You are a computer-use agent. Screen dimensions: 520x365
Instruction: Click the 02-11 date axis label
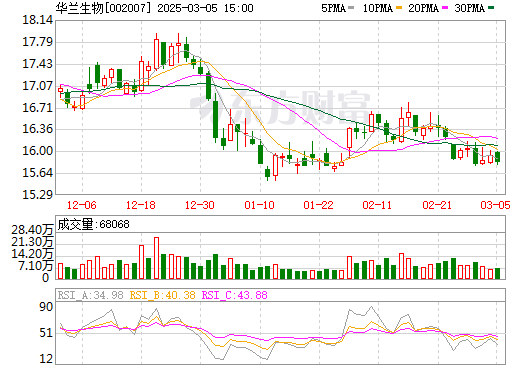377,205
